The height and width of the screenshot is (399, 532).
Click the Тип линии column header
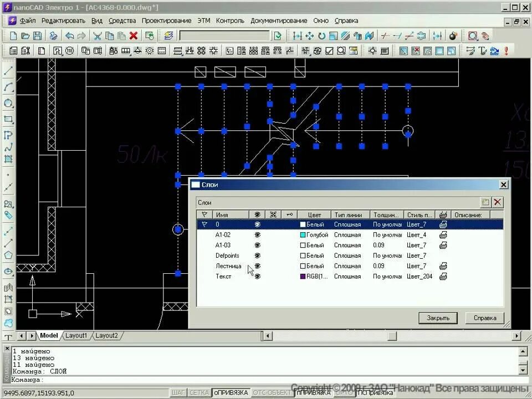pos(350,215)
